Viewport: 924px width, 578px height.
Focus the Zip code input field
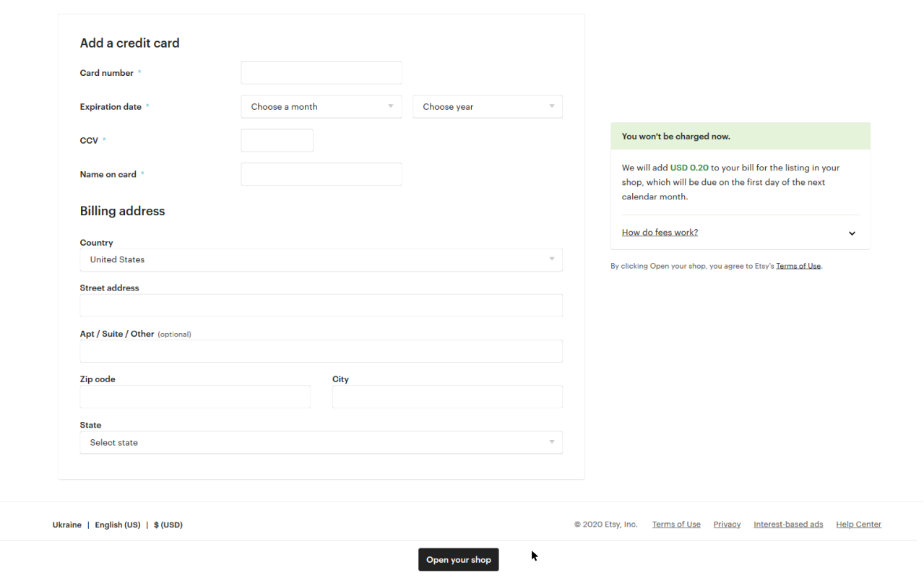pyautogui.click(x=195, y=397)
